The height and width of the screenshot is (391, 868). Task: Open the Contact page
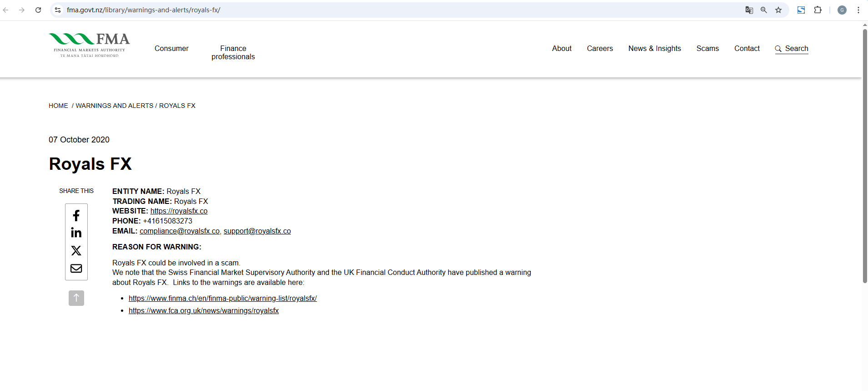(747, 48)
